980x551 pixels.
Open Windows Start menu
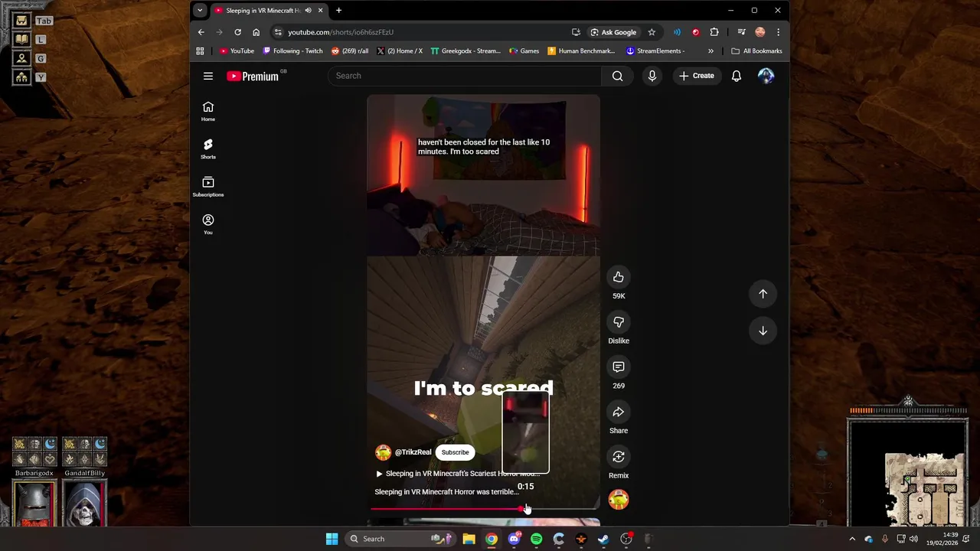332,539
